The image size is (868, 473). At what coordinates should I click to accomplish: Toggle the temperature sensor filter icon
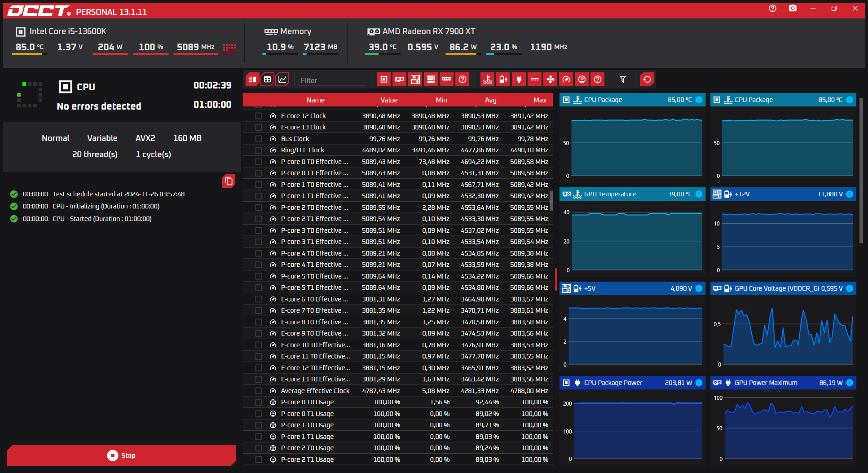click(x=487, y=80)
